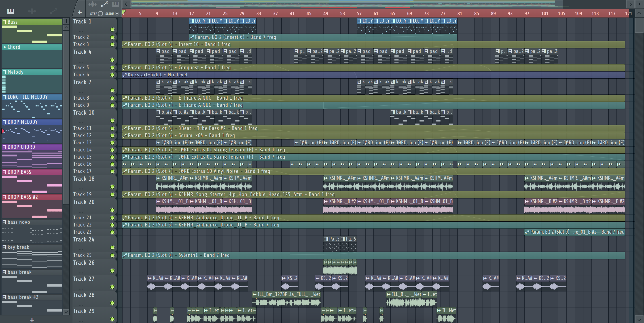Screen dimensions: 644x323
Task: Show automation clips in the picker panel
Action: [53, 11]
